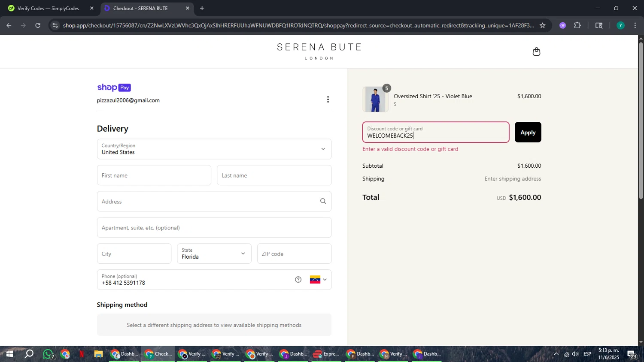
Task: Open the plain Chrome icon in the taskbar
Action: click(65, 354)
